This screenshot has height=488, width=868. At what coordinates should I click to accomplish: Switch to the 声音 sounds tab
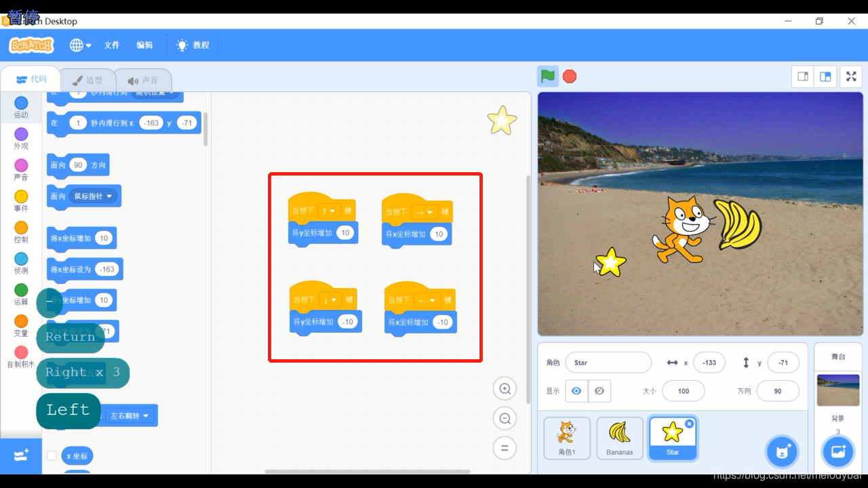(x=142, y=81)
